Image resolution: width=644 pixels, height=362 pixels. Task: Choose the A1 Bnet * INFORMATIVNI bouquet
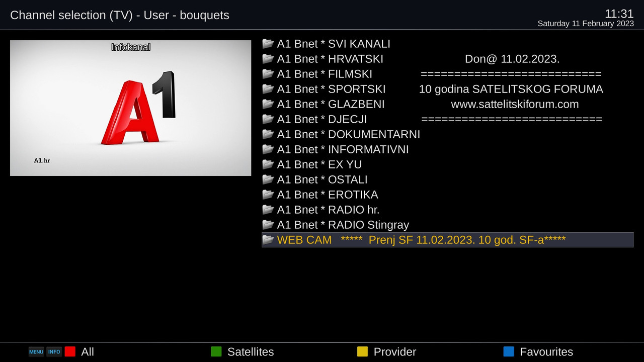tap(448, 149)
